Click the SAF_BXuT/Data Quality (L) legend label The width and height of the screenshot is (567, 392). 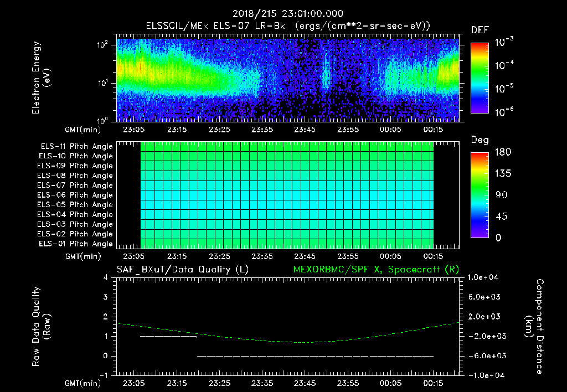click(183, 270)
